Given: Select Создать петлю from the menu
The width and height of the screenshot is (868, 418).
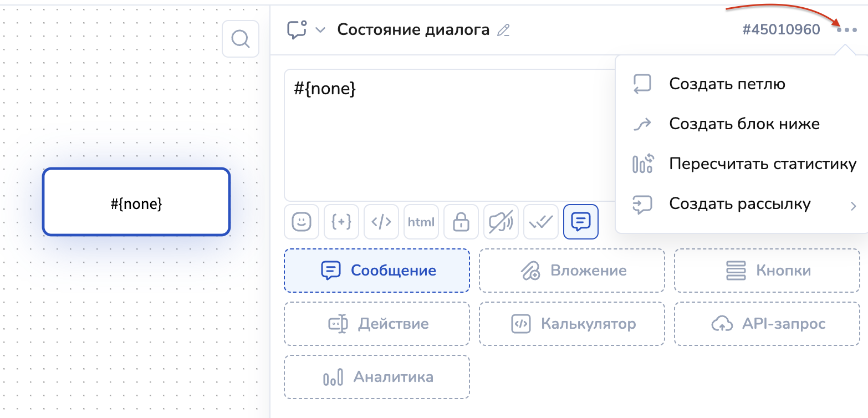Looking at the screenshot, I should pos(727,84).
